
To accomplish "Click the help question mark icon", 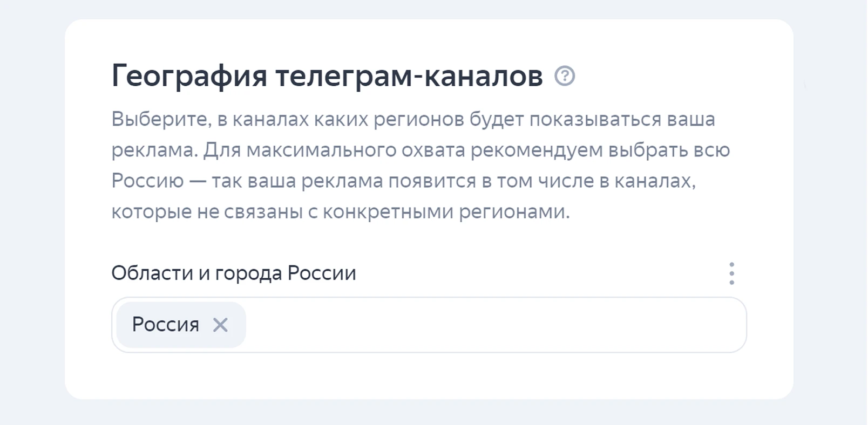I will pos(565,76).
